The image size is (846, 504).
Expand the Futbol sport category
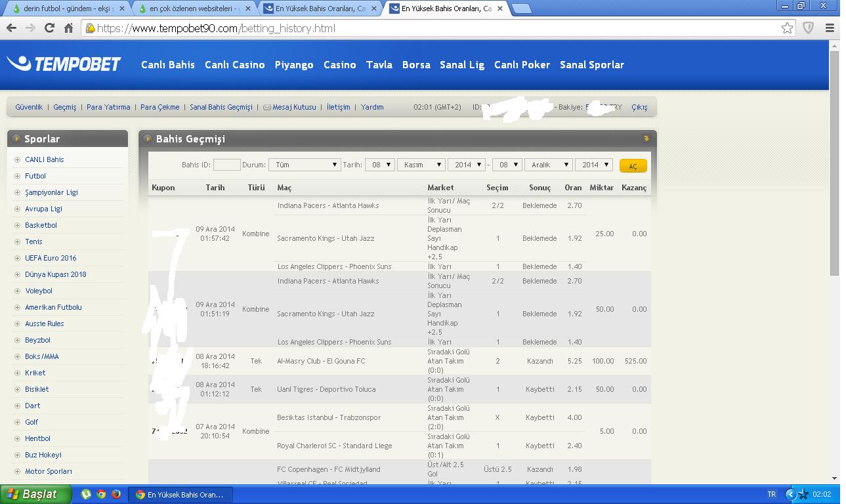(x=35, y=176)
